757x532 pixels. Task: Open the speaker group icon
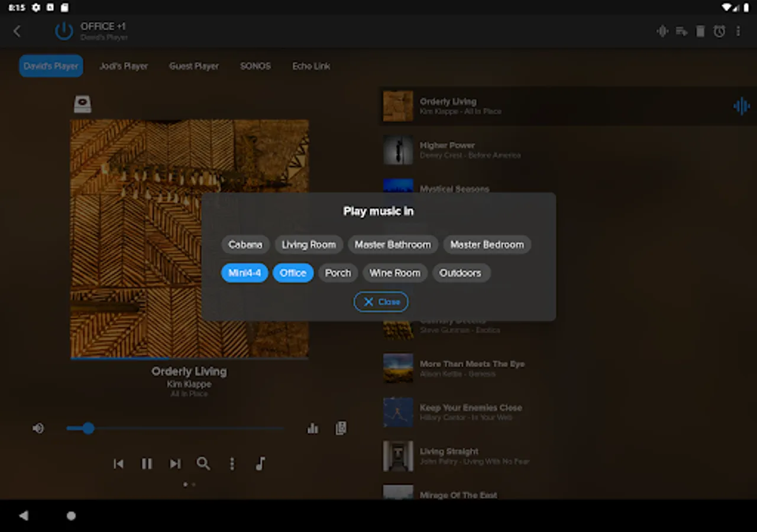click(x=341, y=428)
